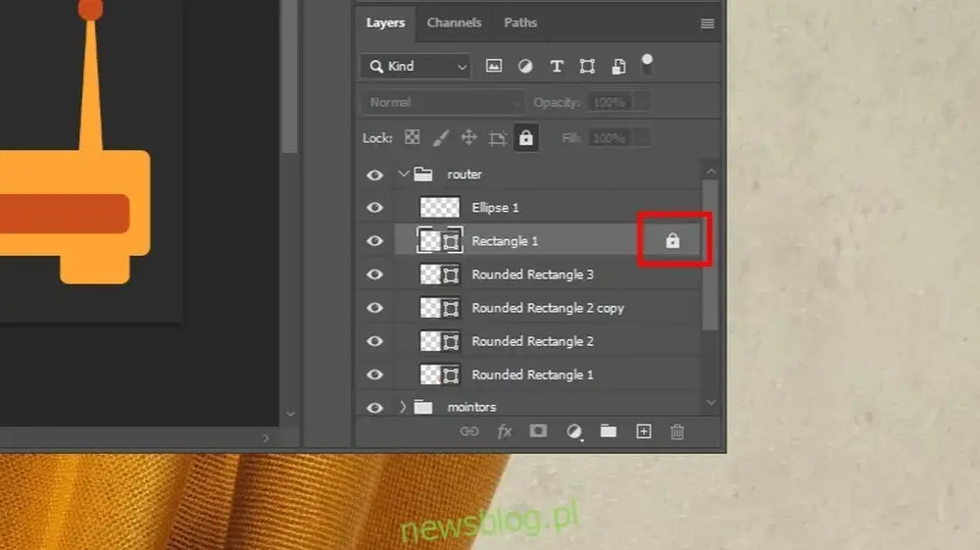Switch to the Layers tab
This screenshot has width=980, height=550.
coord(385,24)
